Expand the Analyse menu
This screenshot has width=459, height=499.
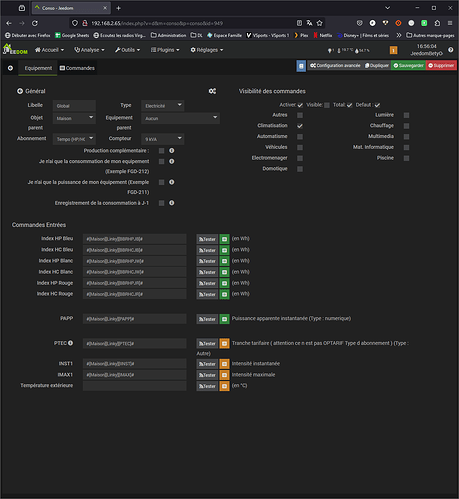click(89, 50)
